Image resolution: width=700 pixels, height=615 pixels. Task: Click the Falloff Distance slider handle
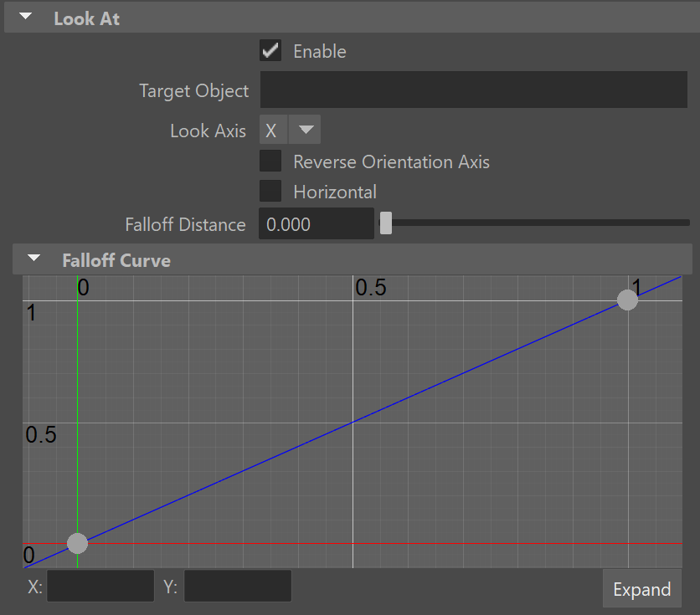[386, 223]
